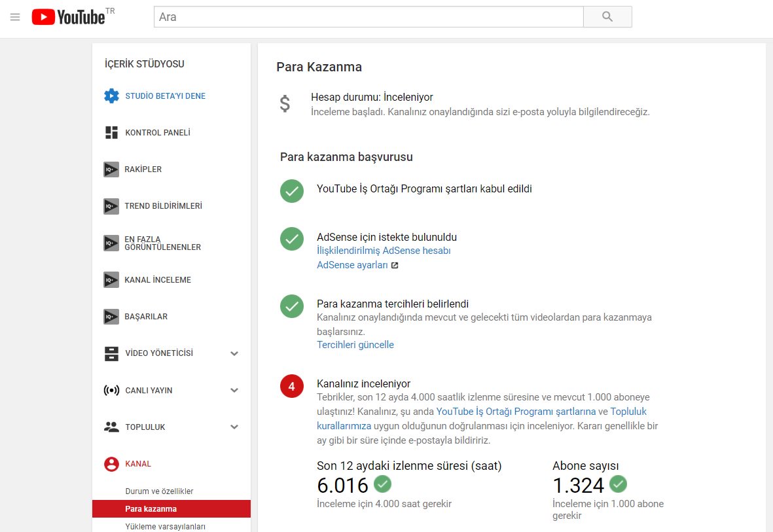
Task: Expand Topluluk chevron
Action: (x=234, y=427)
